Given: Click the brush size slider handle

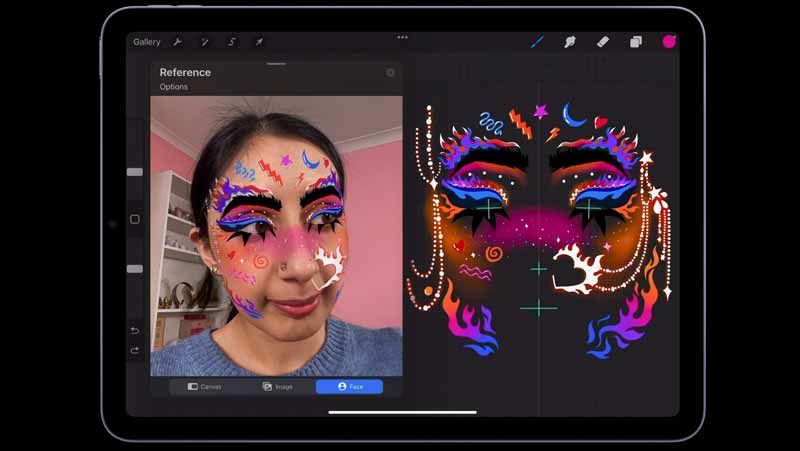Looking at the screenshot, I should point(135,172).
